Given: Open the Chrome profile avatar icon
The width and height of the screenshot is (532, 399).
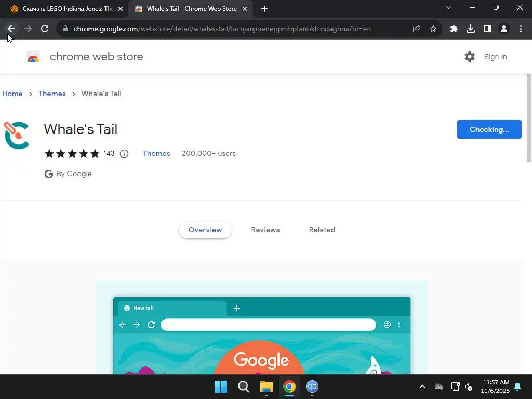Looking at the screenshot, I should tap(504, 29).
